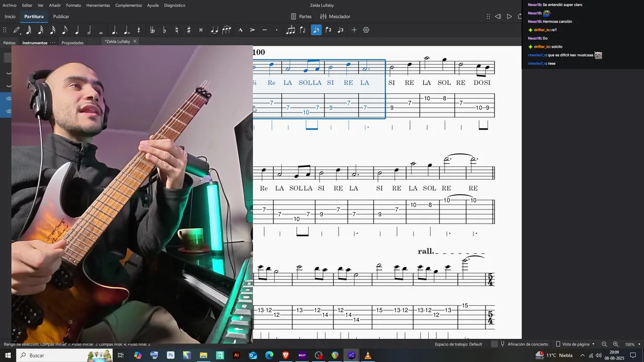
Task: Open the Mezclador mixer panel
Action: (x=335, y=17)
